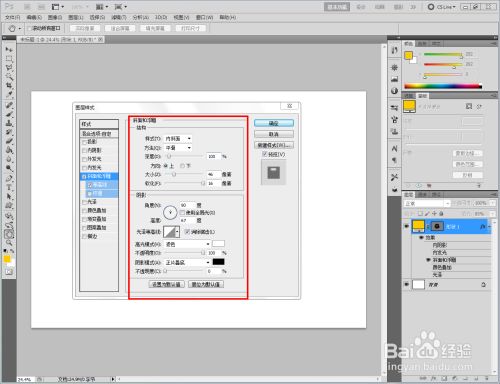500x384 pixels.
Task: Toggle the Preview checkbox in dialog
Action: [265, 154]
